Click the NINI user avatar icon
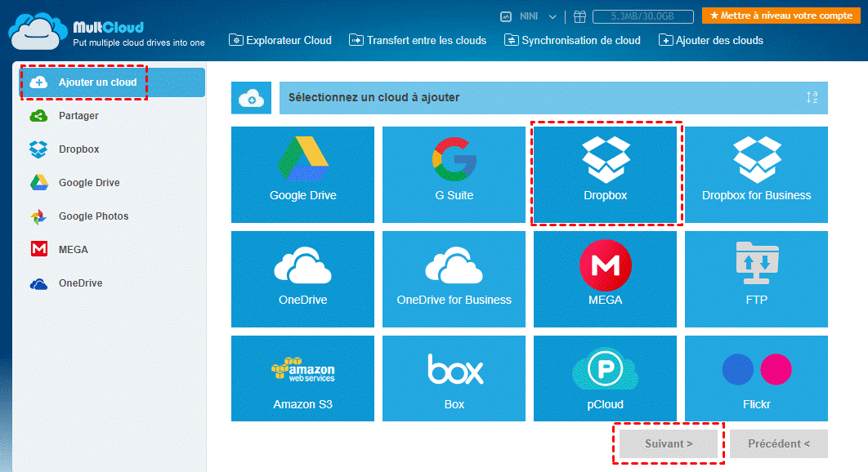Screen dimensions: 868x472 506,16
